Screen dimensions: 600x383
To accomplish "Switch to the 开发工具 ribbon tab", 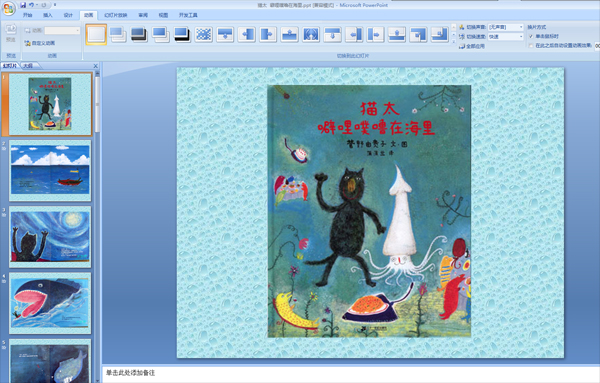I will pyautogui.click(x=188, y=15).
